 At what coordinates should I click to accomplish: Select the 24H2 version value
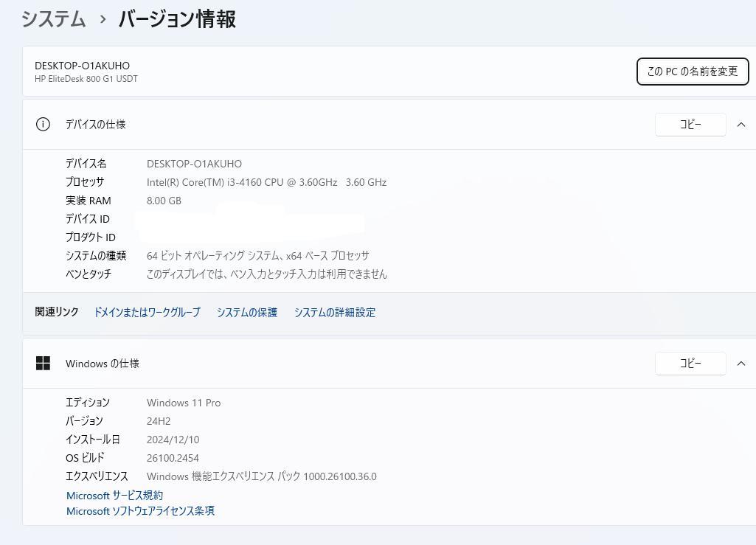159,421
